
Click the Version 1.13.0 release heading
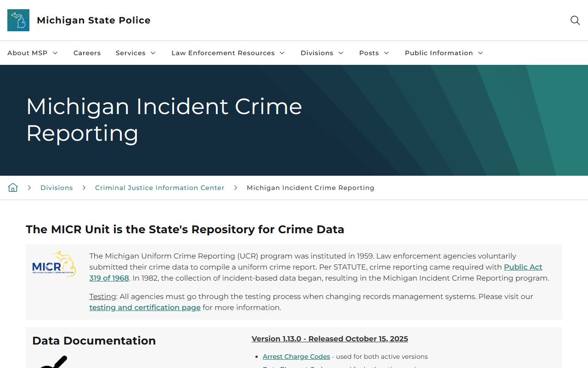tap(330, 339)
